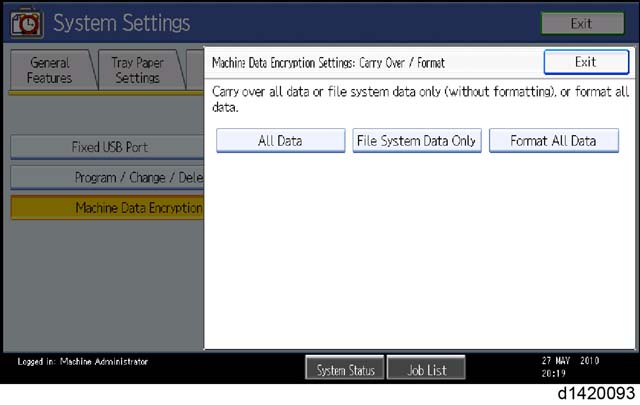The height and width of the screenshot is (405, 640).
Task: Open Program / Change / Delete item
Action: (107, 178)
